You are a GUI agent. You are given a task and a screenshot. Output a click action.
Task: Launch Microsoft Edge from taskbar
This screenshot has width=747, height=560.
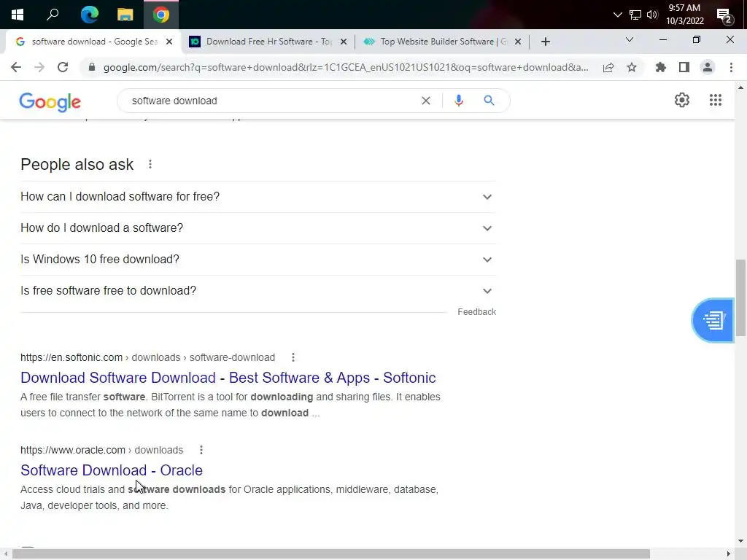(x=89, y=15)
